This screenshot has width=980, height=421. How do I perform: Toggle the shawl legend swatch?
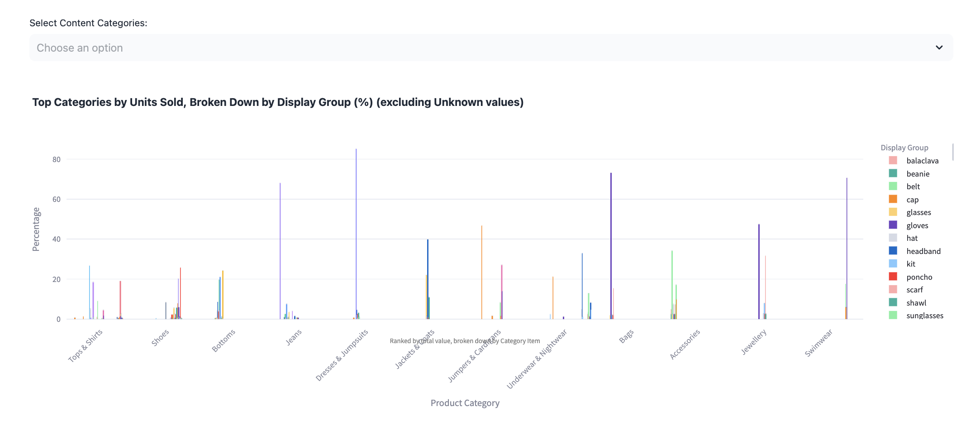click(893, 302)
